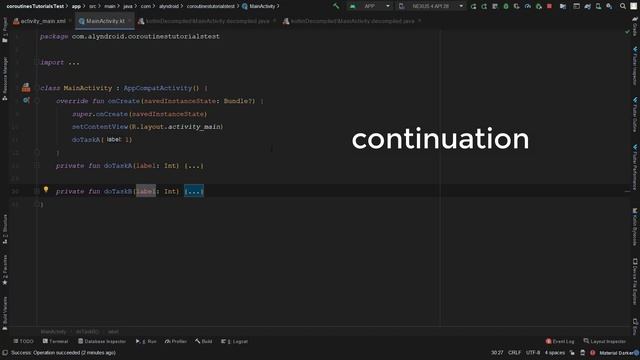Click the Make Project hammer icon

[x=336, y=6]
